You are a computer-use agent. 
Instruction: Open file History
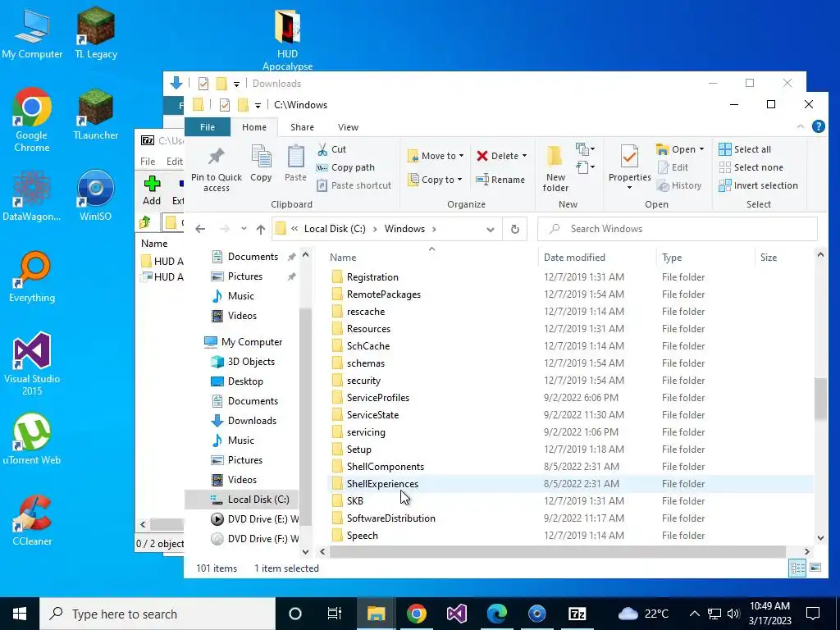click(x=678, y=185)
